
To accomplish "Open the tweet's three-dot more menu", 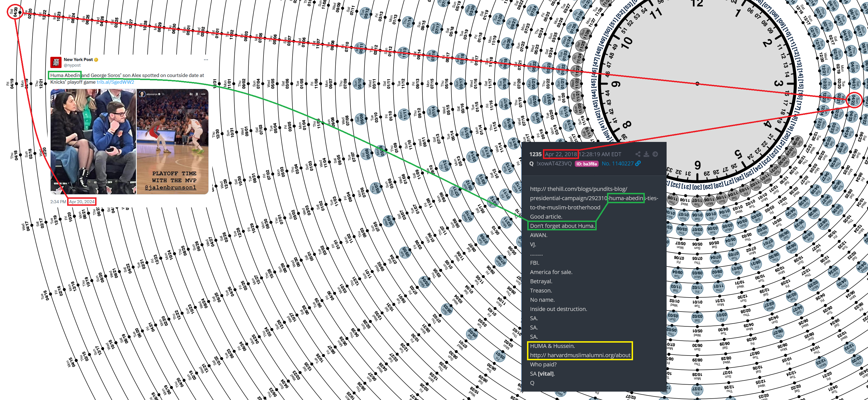I will pos(206,60).
